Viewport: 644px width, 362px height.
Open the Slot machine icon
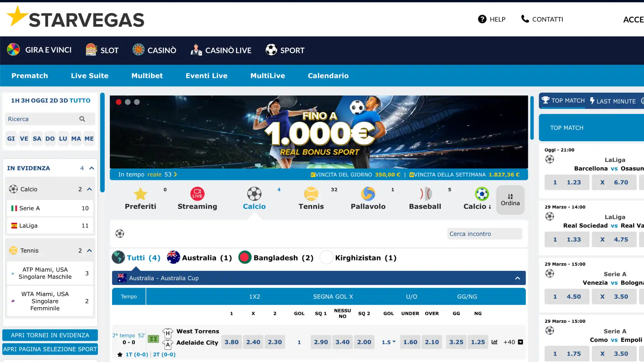tap(91, 50)
